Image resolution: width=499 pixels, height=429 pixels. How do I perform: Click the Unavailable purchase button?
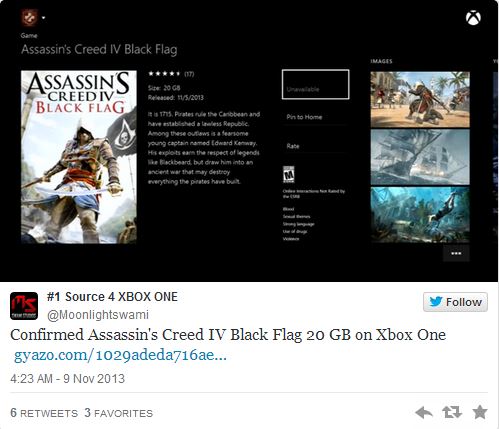click(x=315, y=84)
